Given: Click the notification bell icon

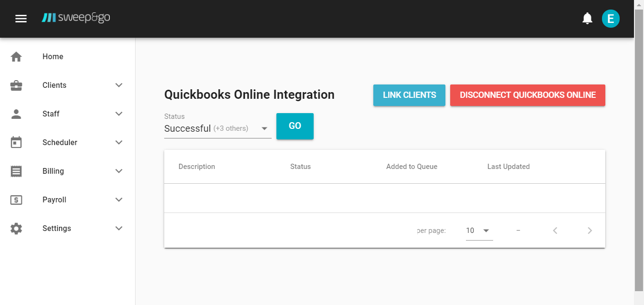Looking at the screenshot, I should (587, 18).
